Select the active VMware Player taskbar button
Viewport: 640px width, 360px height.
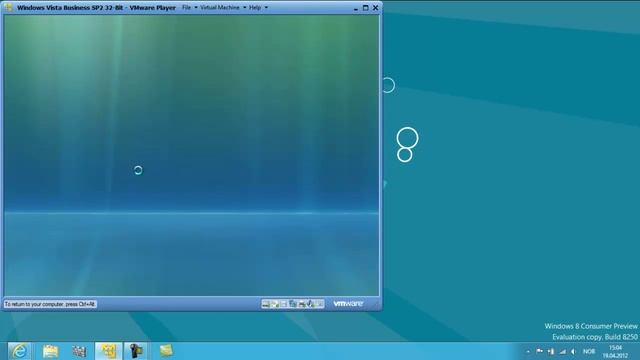[x=108, y=351]
